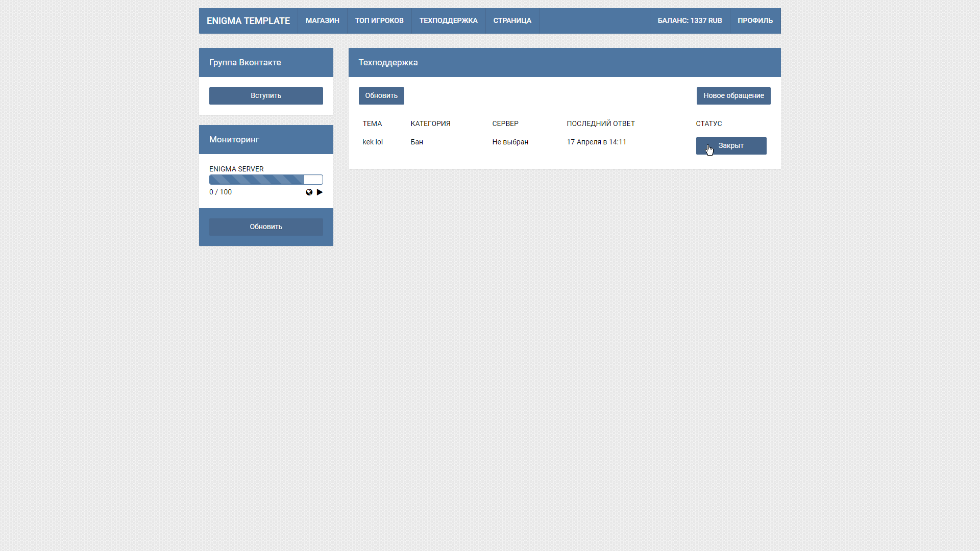
Task: Refresh monitoring with the sidebar Обновить button
Action: click(x=266, y=227)
